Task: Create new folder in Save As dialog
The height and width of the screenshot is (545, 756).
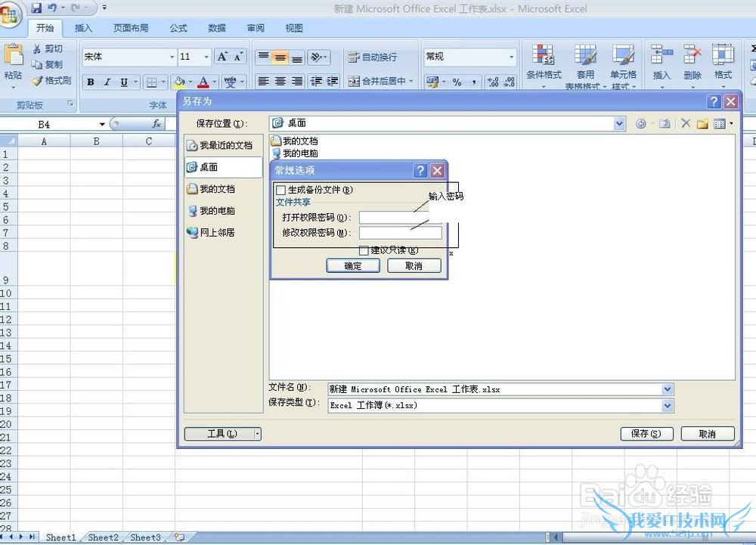Action: 702,124
